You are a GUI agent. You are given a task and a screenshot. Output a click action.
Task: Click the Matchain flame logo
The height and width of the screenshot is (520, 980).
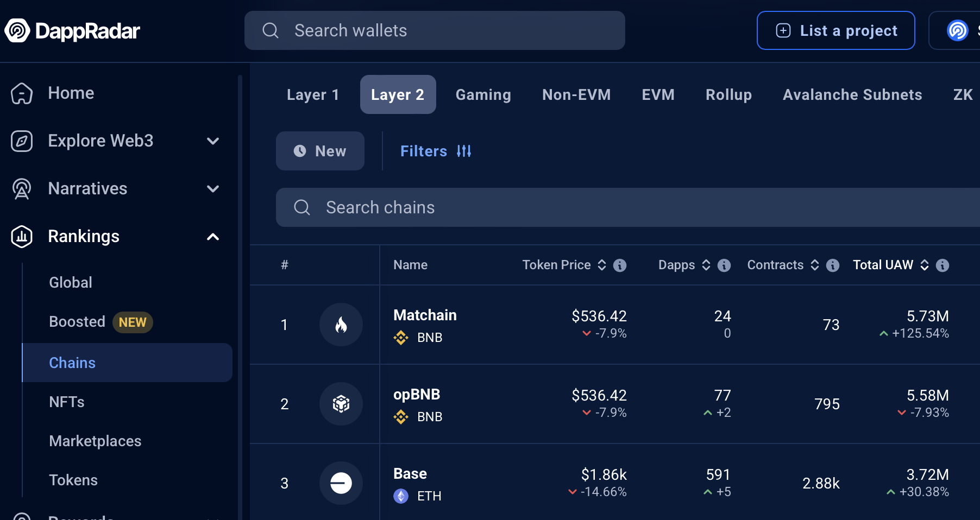[341, 325]
